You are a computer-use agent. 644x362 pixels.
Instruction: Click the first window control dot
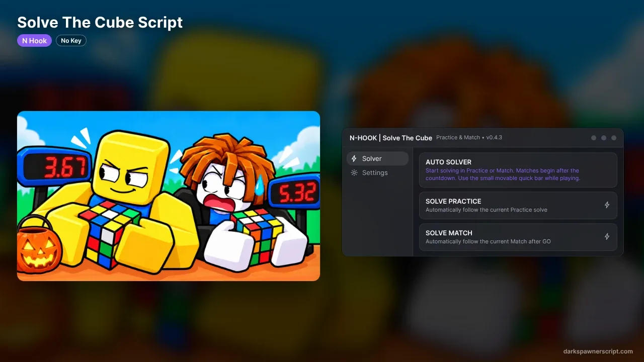click(x=594, y=138)
